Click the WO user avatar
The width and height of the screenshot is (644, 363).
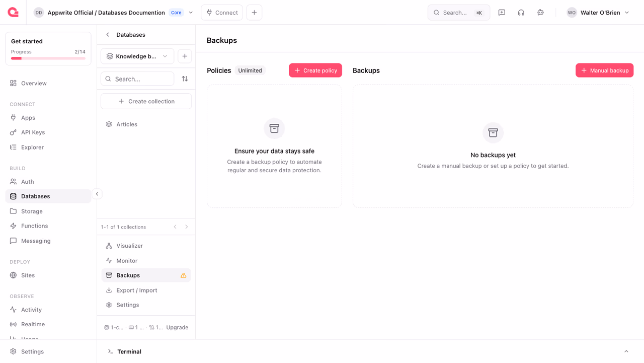click(x=572, y=13)
